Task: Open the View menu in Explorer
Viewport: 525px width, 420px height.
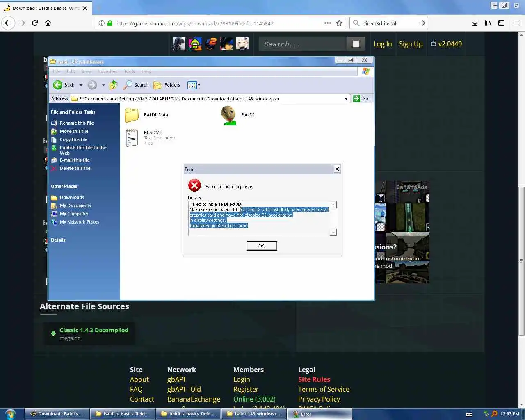Action: click(87, 71)
